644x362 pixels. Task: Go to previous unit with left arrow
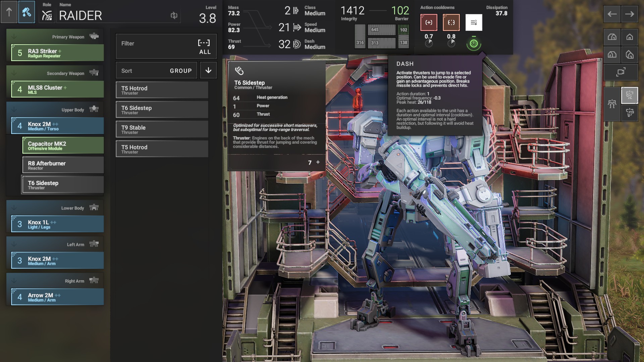[612, 14]
